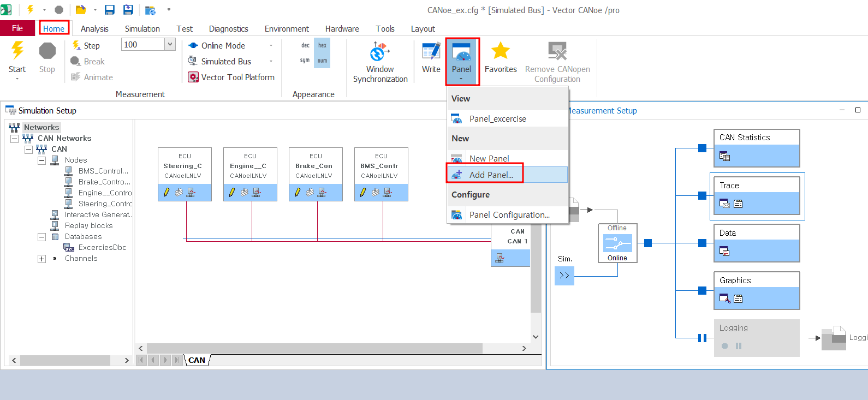Select Panel_excercise from the View section

pyautogui.click(x=508, y=119)
